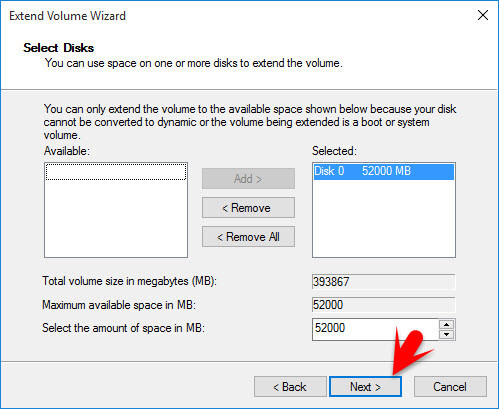This screenshot has height=409, width=499.
Task: Go back with the < Back button
Action: pos(290,387)
